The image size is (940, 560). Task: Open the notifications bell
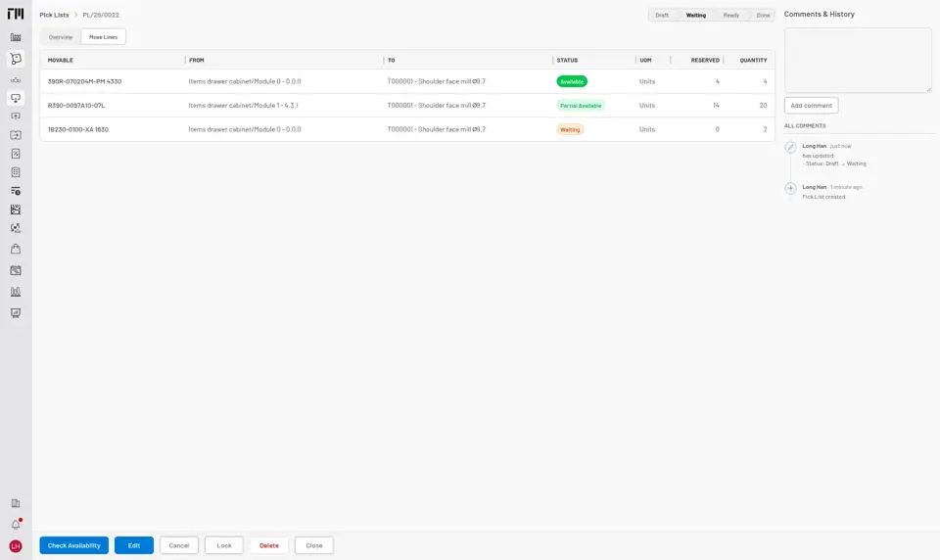[16, 525]
